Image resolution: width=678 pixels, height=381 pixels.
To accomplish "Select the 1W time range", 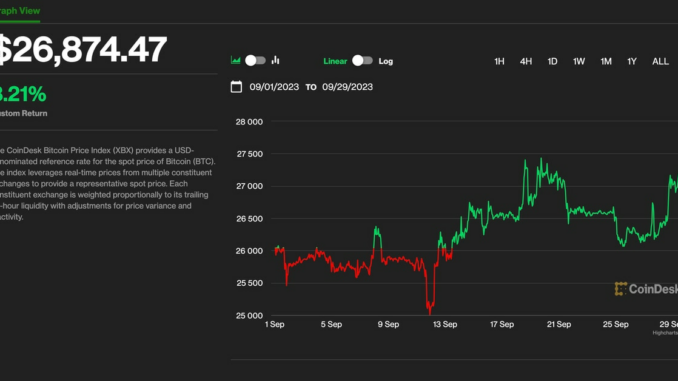I will coord(579,61).
